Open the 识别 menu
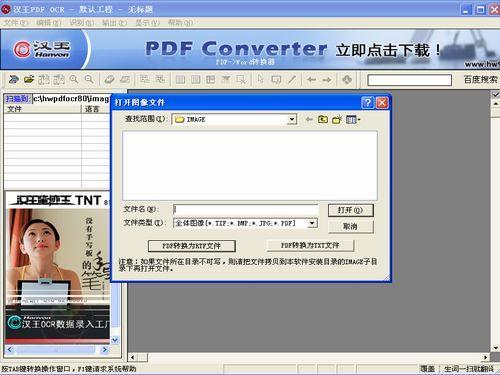This screenshot has height=375, width=500. coord(82,23)
